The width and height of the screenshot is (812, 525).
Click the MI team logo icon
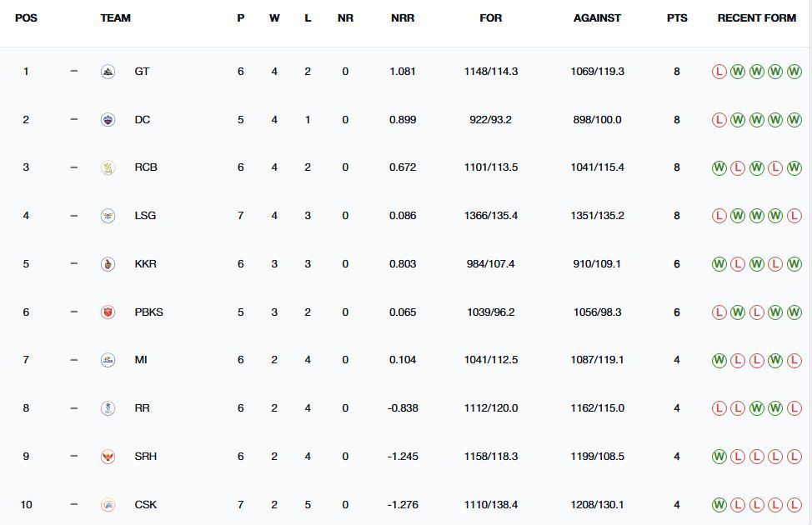(108, 360)
